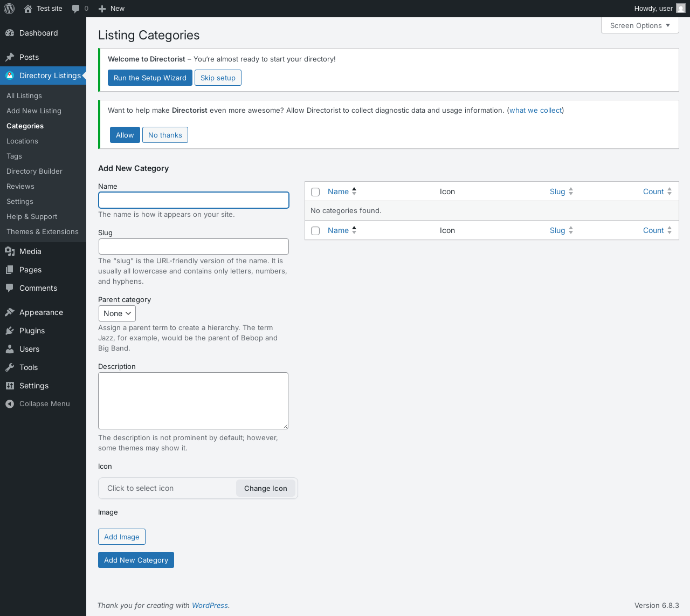
Task: Open Locations in the sidebar submenu
Action: [x=22, y=141]
